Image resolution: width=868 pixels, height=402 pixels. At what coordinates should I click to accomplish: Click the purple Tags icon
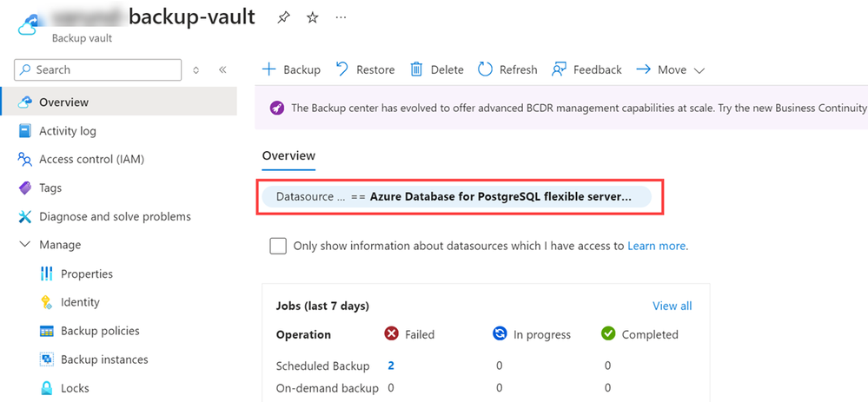pyautogui.click(x=25, y=188)
